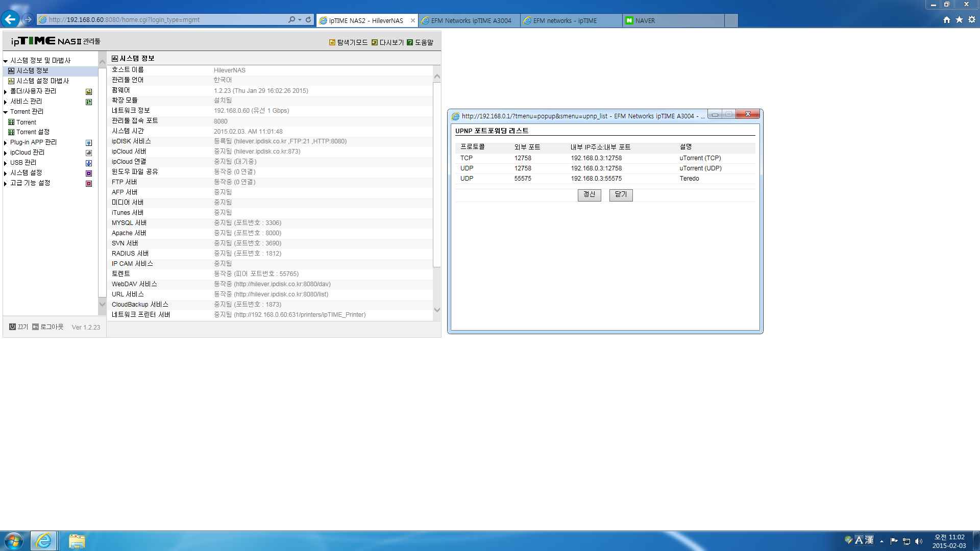Expand the 서비스 관리 tree node
980x551 pixels.
tap(6, 102)
